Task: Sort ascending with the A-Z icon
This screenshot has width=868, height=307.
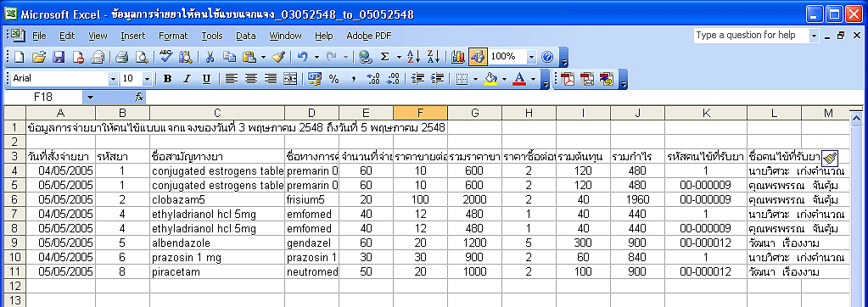Action: coord(413,57)
